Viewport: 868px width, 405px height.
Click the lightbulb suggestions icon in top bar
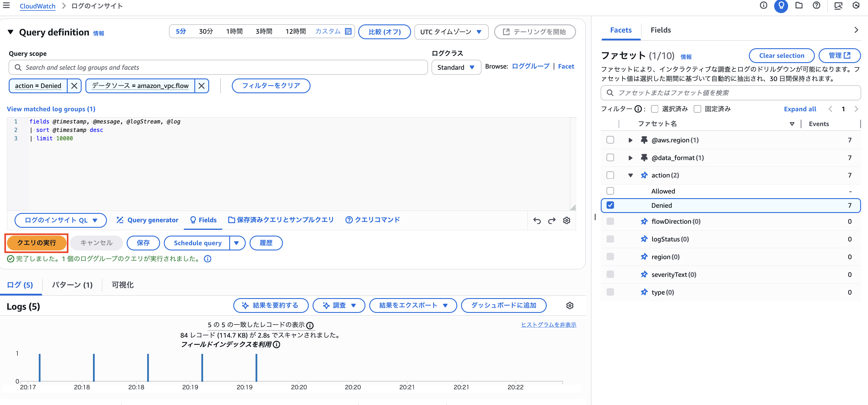(781, 6)
